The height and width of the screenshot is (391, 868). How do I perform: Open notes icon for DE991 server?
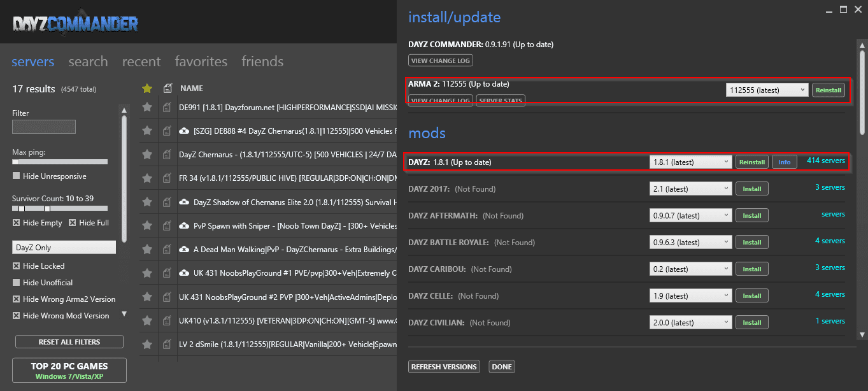167,108
